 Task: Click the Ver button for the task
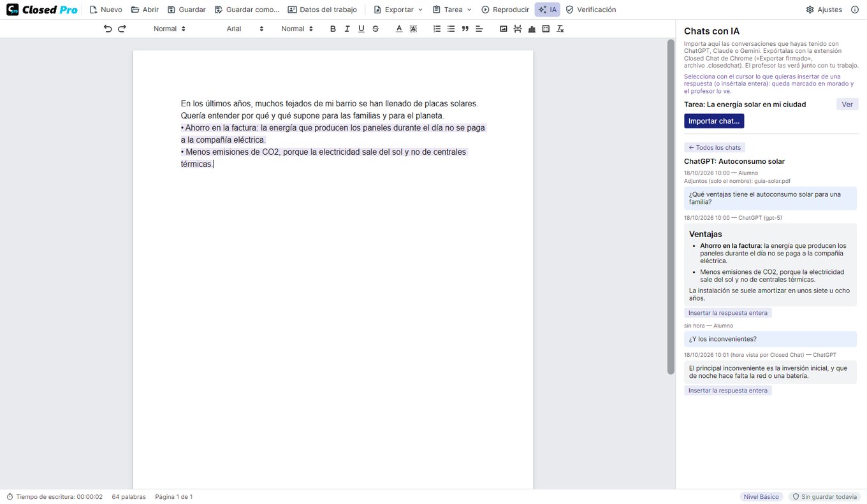[x=847, y=104]
